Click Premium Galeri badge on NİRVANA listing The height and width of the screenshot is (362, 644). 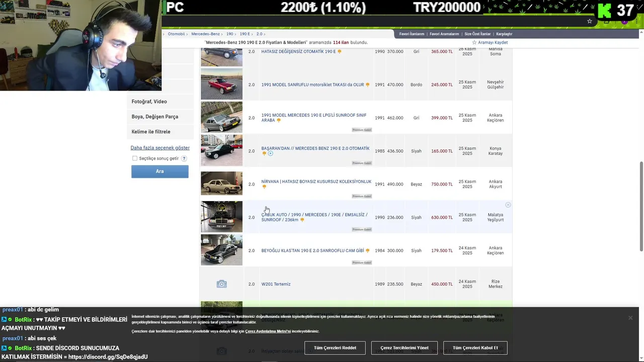362,196
